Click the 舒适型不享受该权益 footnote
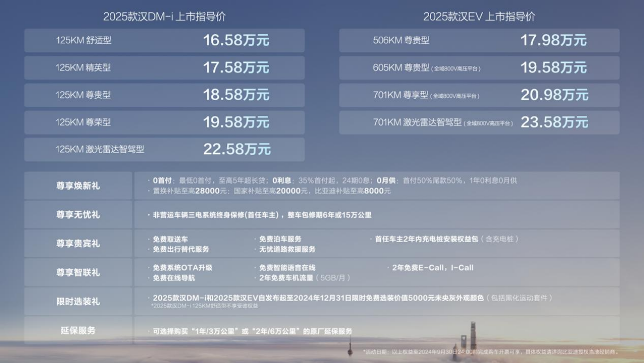 204,306
